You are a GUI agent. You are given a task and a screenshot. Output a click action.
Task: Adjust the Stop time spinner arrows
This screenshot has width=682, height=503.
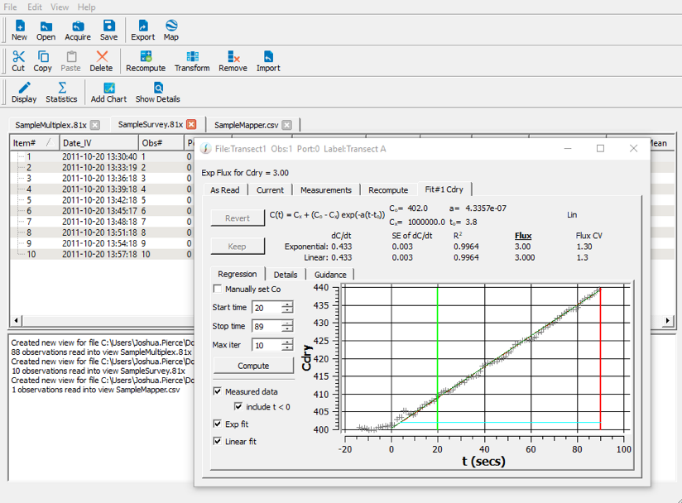[287, 326]
